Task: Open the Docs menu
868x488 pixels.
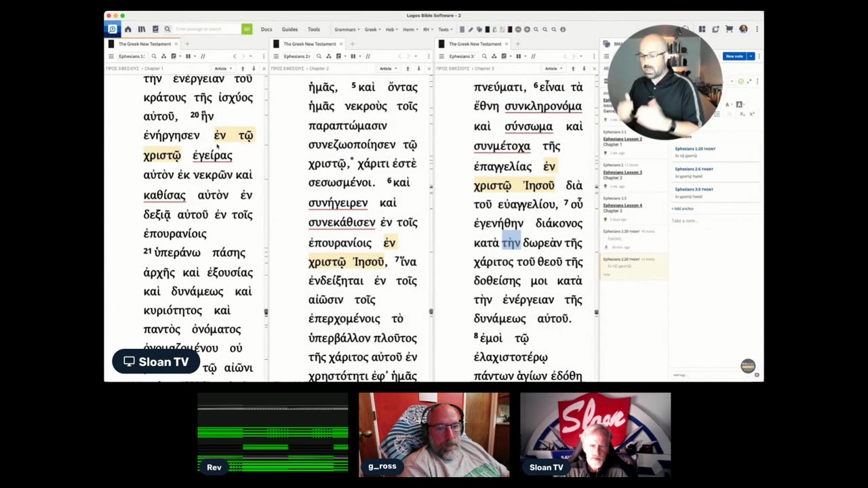Action: point(267,29)
